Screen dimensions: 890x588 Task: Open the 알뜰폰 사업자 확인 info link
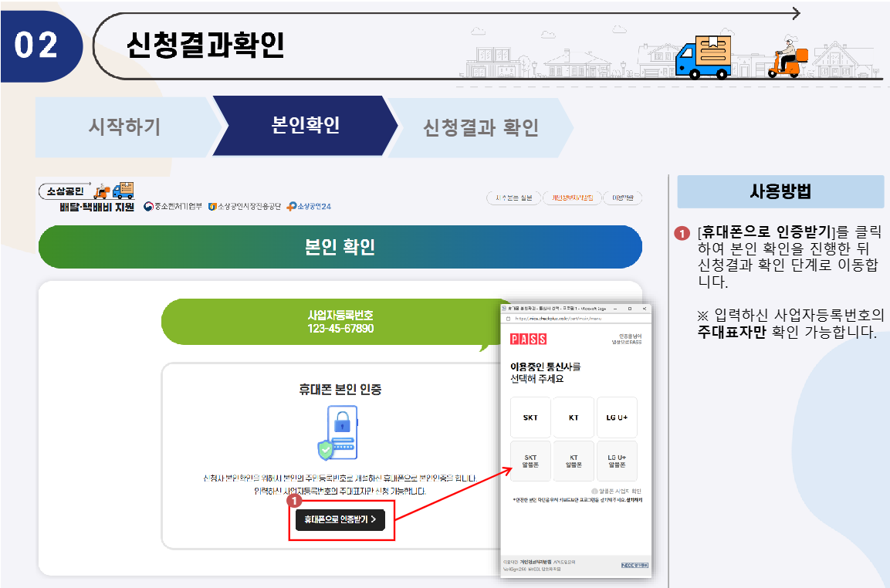tap(617, 491)
